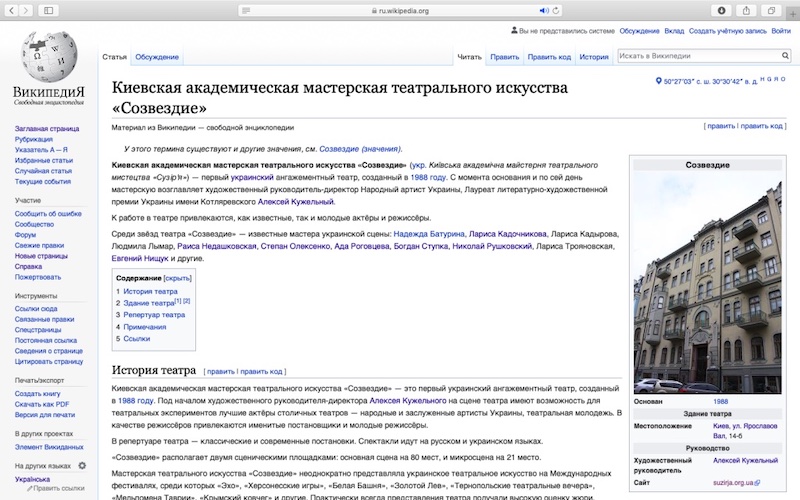The image size is (800, 500).
Task: Open language settings gear icon
Action: coord(82,465)
